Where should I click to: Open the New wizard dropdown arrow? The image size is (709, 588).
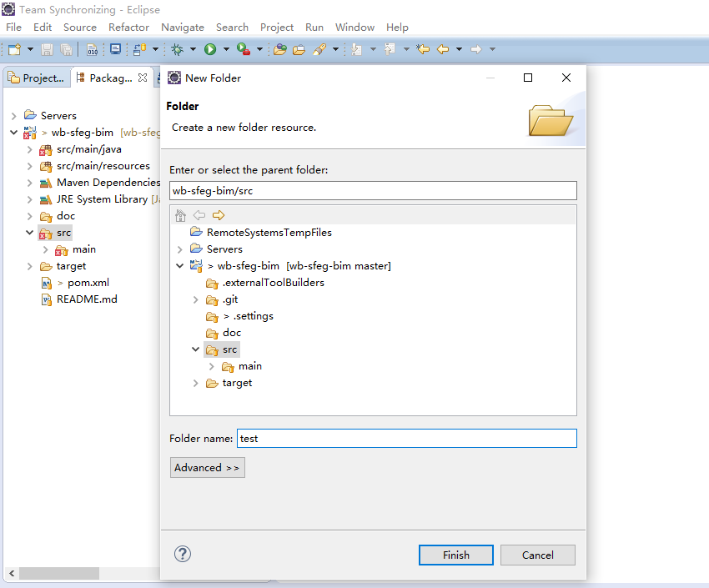30,49
